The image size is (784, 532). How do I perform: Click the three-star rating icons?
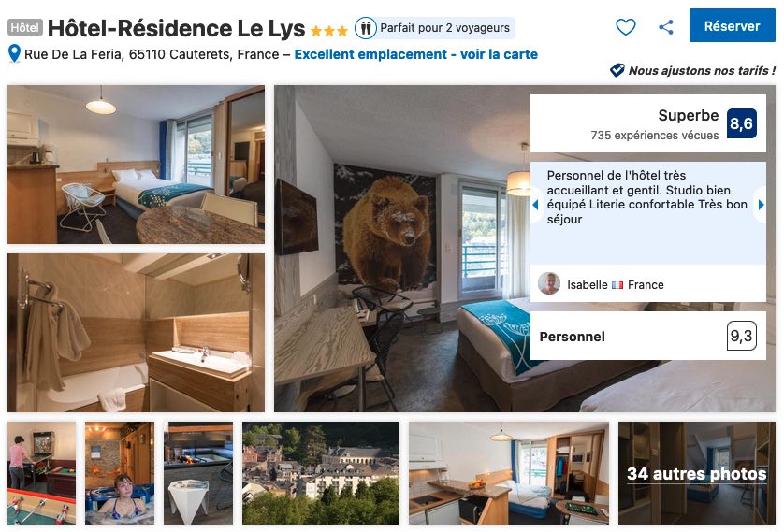point(329,31)
